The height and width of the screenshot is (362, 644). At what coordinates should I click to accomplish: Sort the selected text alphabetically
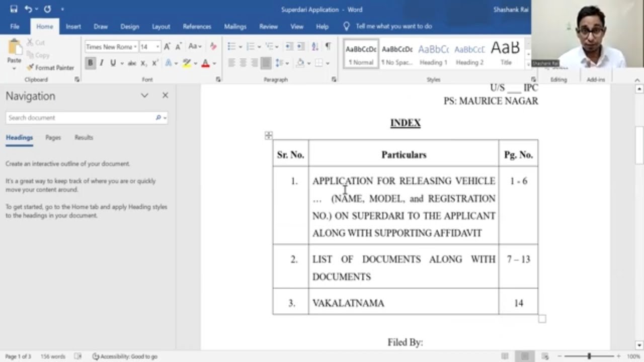315,47
